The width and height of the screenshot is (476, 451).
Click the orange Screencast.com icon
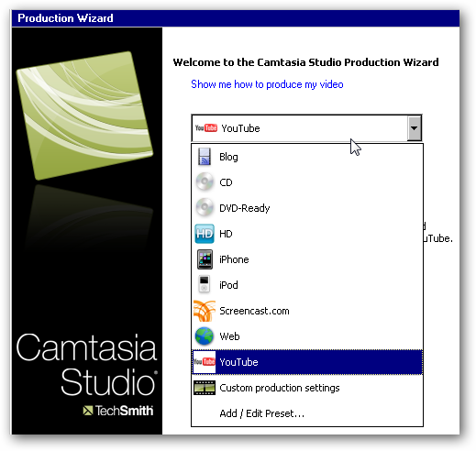(205, 311)
